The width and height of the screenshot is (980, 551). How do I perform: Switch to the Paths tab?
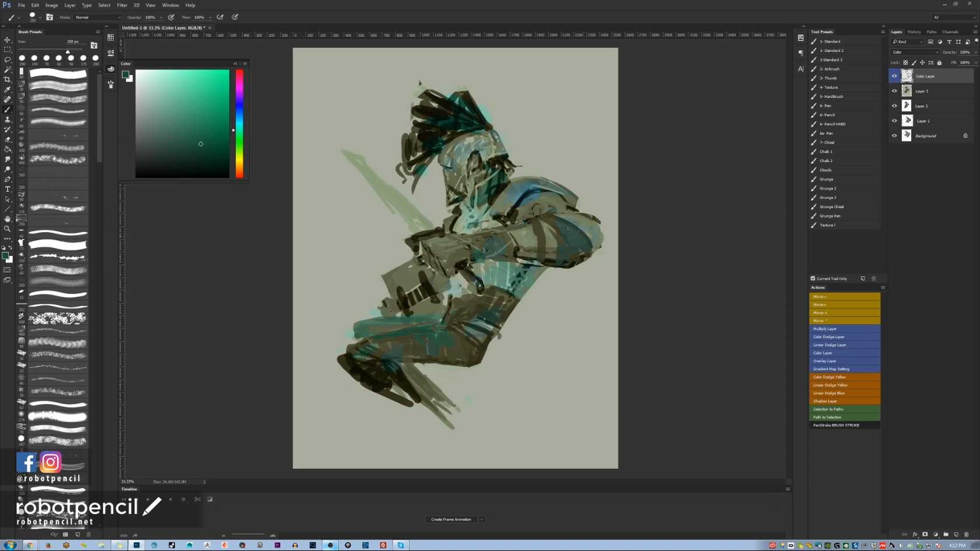click(932, 32)
